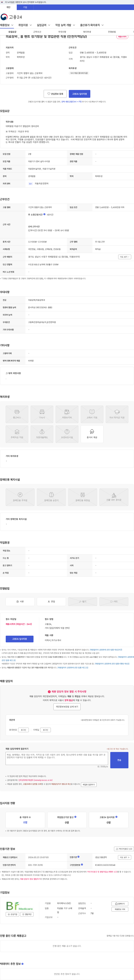This screenshot has height=980, width=134.
Task: Click the 자녀 학자금 지원 benefit icon
Action: [117, 414]
